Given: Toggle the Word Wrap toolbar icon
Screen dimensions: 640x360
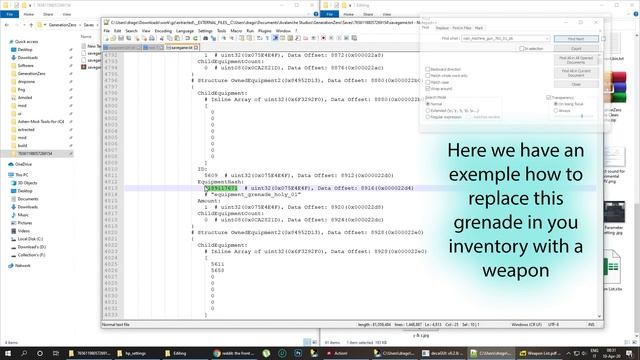Looking at the screenshot, I should pos(260,38).
